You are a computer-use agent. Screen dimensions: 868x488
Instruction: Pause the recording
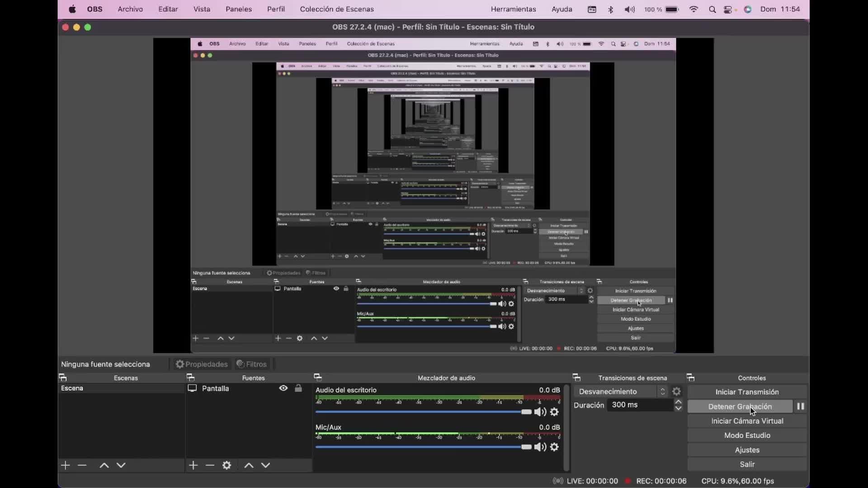tap(801, 406)
